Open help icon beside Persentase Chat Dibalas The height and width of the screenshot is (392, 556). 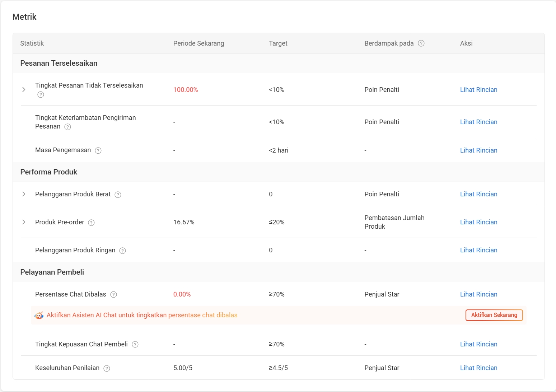114,295
